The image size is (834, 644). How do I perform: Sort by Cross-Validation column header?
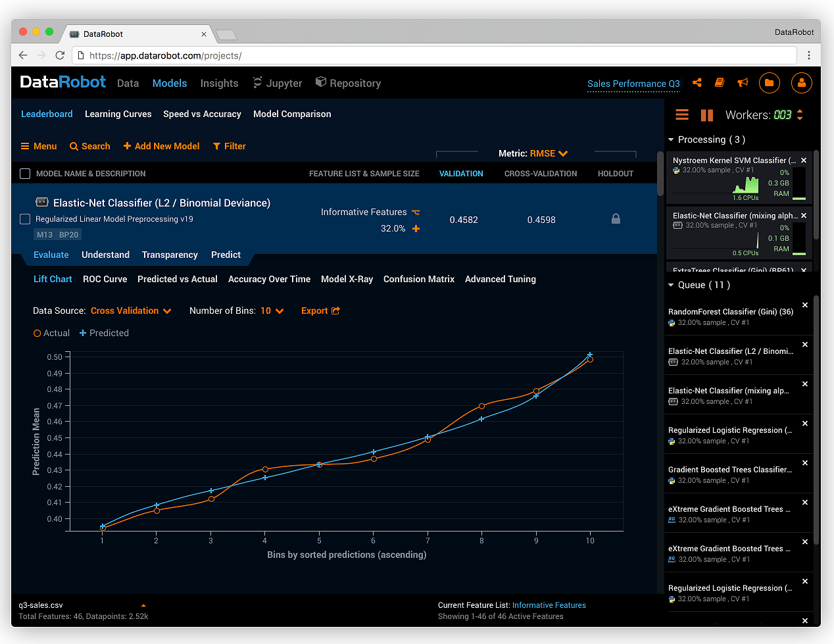[541, 174]
